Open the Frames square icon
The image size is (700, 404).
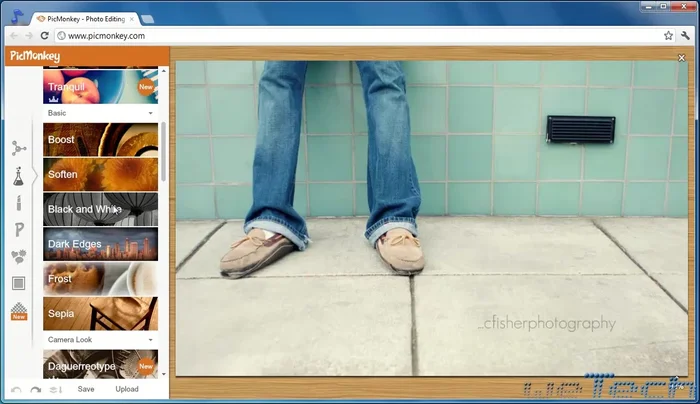[x=19, y=284]
